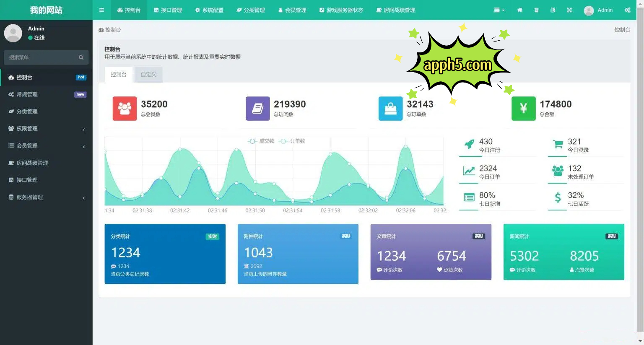
Task: Click the home icon in top bar
Action: point(519,10)
